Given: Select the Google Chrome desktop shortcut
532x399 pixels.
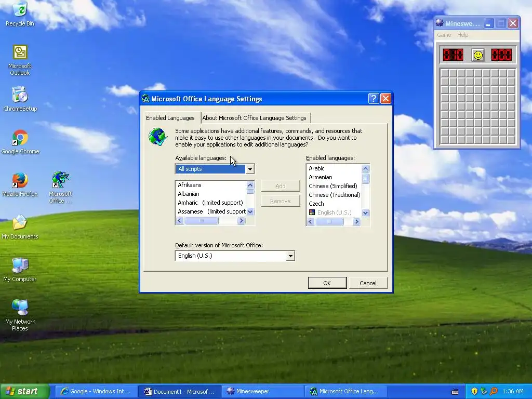Looking at the screenshot, I should (x=20, y=142).
